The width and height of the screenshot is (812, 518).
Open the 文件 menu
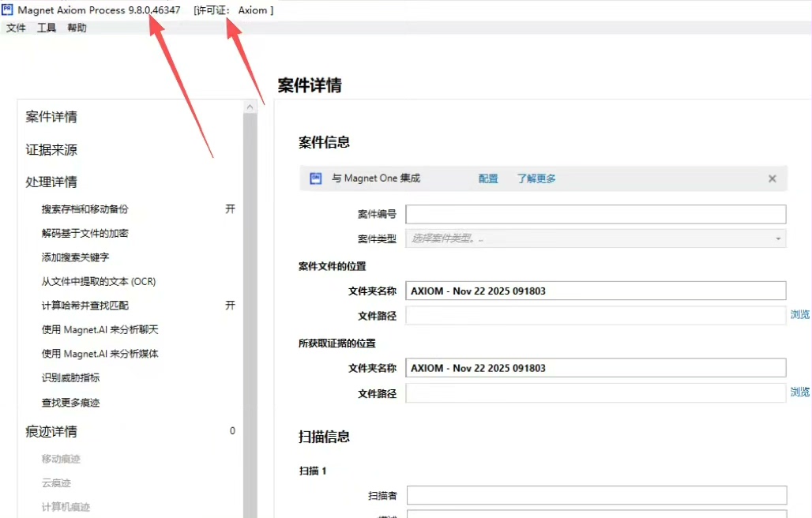pos(16,28)
